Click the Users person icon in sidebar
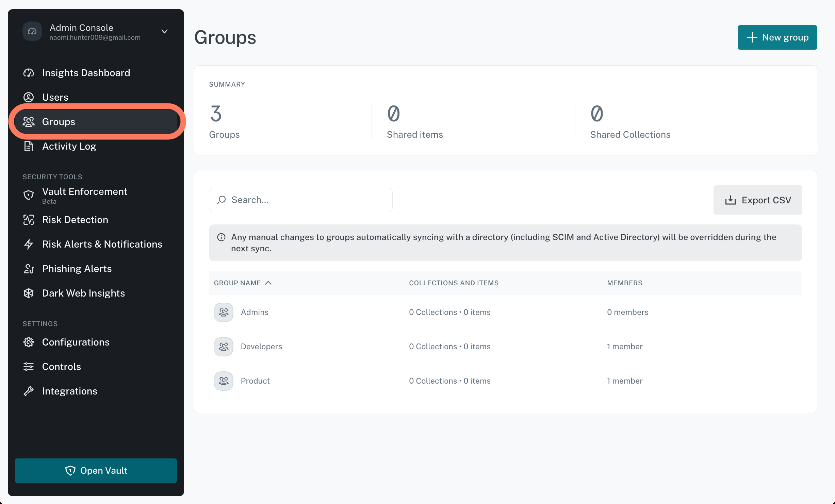 29,97
